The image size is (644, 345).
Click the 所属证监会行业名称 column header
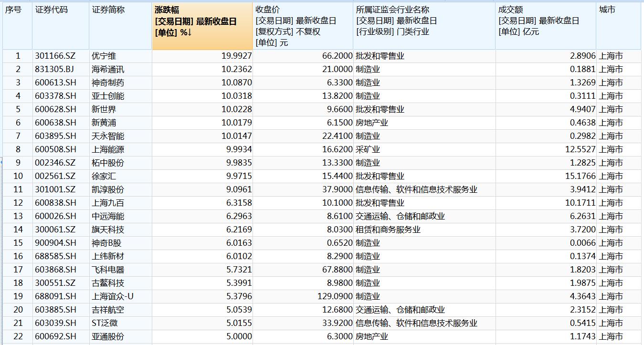[x=424, y=26]
